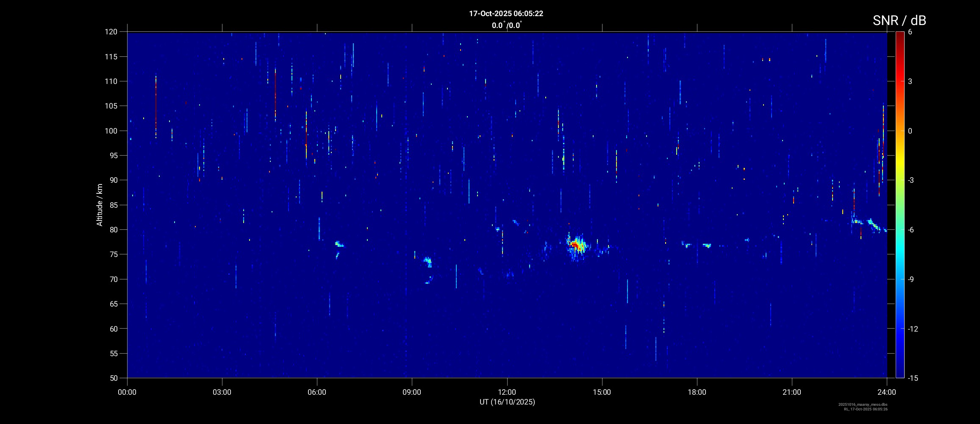Select the UT (16/10/2025) axis label

tap(507, 402)
